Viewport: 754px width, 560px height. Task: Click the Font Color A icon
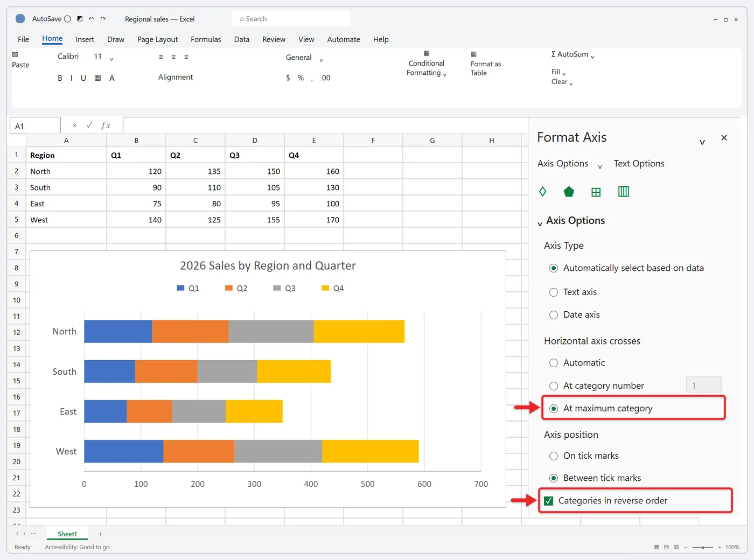tap(112, 78)
